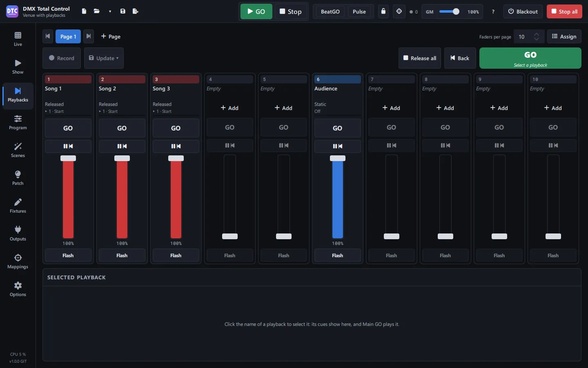Open Fixtures in the sidebar
The width and height of the screenshot is (588, 368).
pyautogui.click(x=18, y=206)
